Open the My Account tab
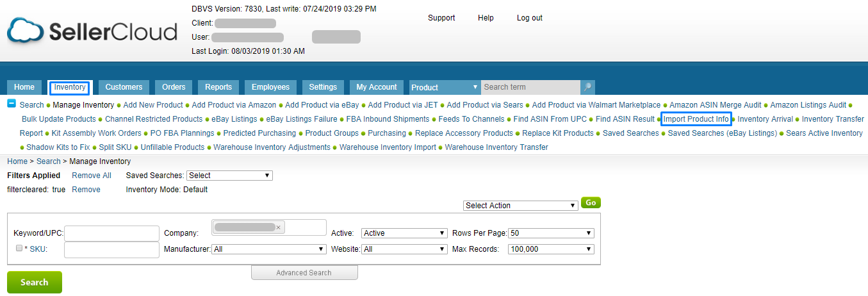The width and height of the screenshot is (868, 296). (377, 87)
